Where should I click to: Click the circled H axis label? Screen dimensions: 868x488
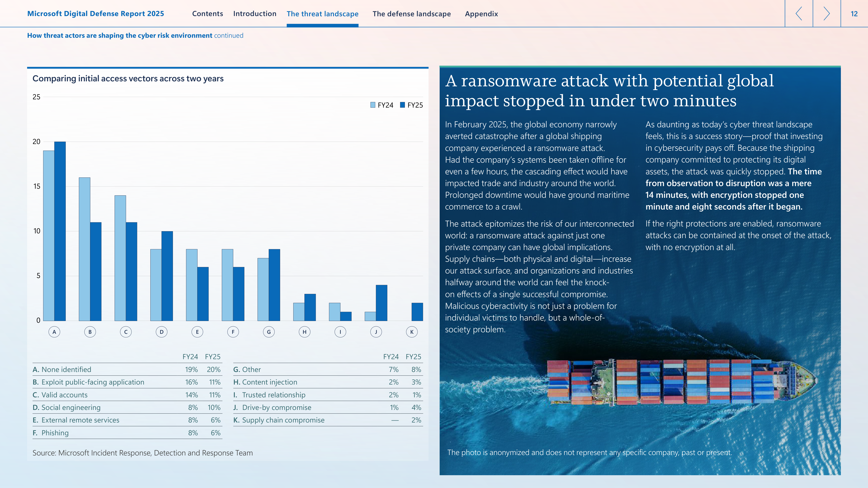[304, 332]
